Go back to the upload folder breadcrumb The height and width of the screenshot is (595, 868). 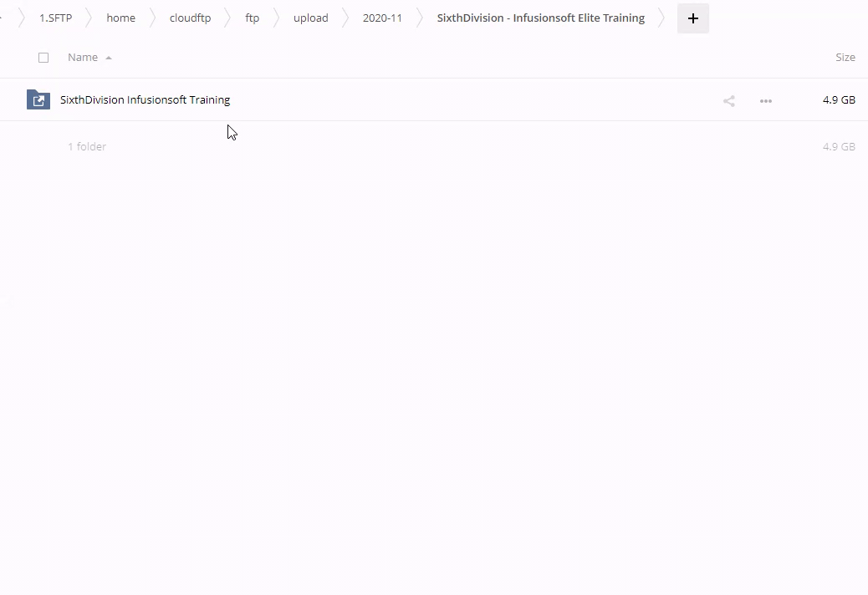(x=310, y=18)
